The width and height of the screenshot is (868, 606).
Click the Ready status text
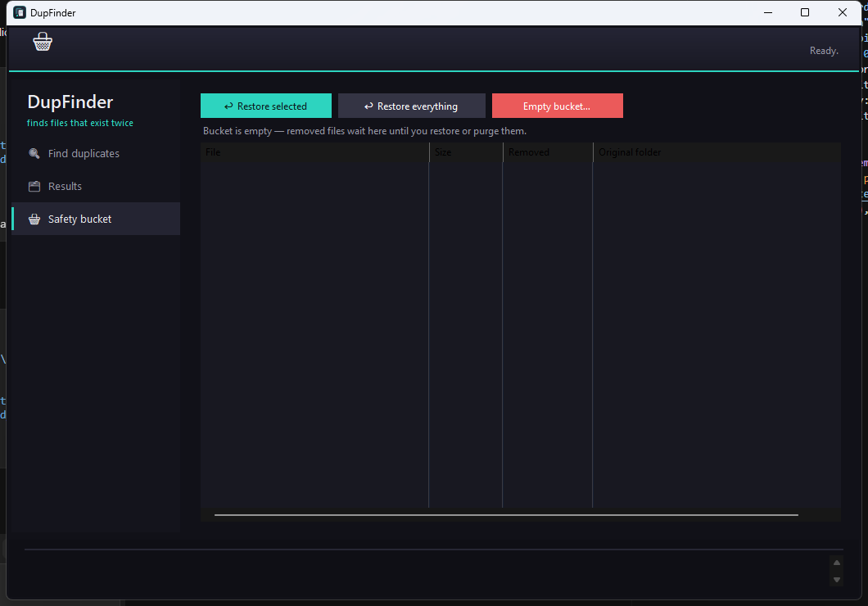(824, 51)
